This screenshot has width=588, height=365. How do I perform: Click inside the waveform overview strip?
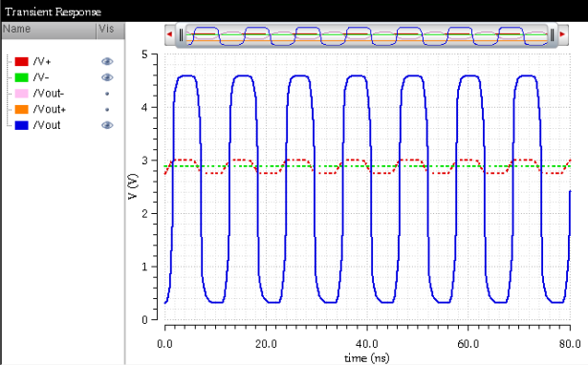pyautogui.click(x=366, y=35)
